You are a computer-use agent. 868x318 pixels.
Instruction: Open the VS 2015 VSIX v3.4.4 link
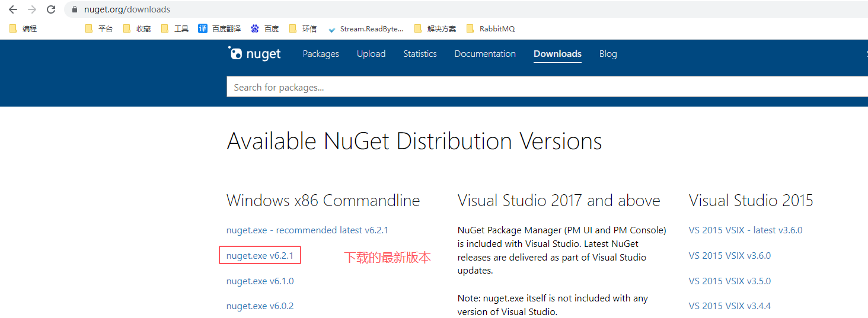pos(730,306)
